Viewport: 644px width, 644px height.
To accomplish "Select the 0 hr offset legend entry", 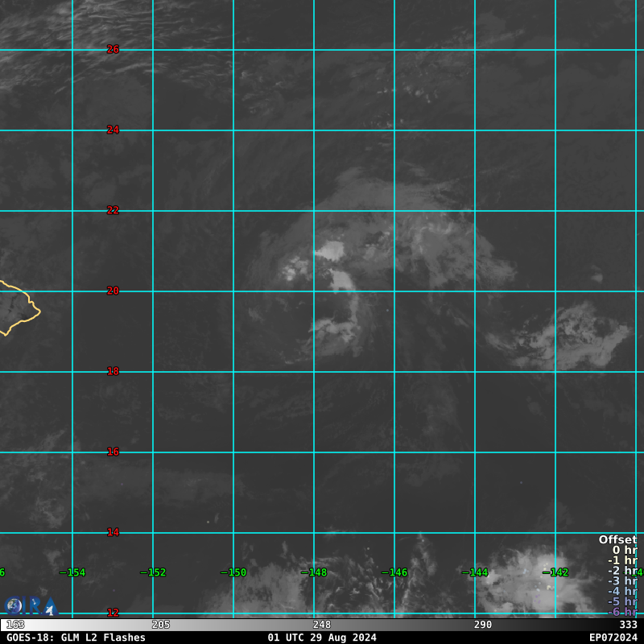I will pyautogui.click(x=624, y=550).
